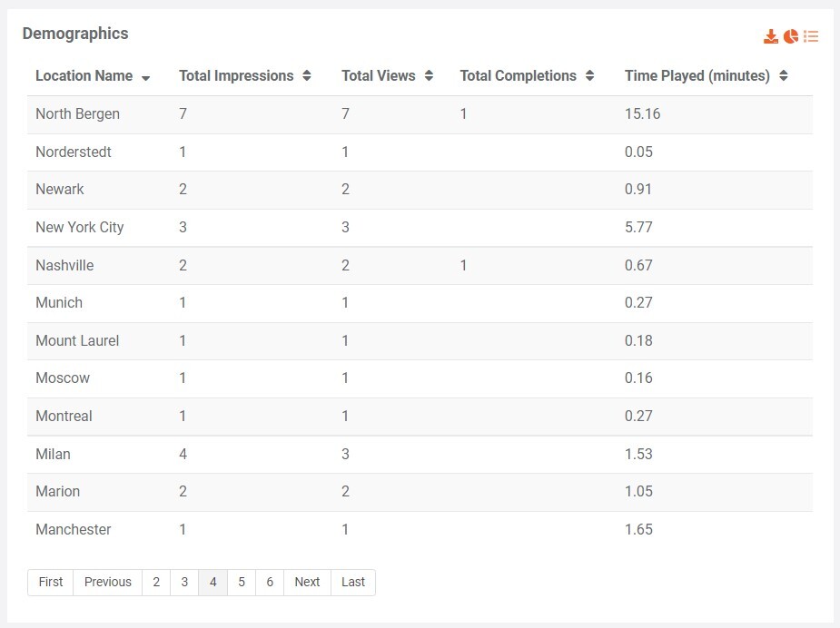Image resolution: width=840 pixels, height=628 pixels.
Task: Click the New York City location
Action: (80, 228)
